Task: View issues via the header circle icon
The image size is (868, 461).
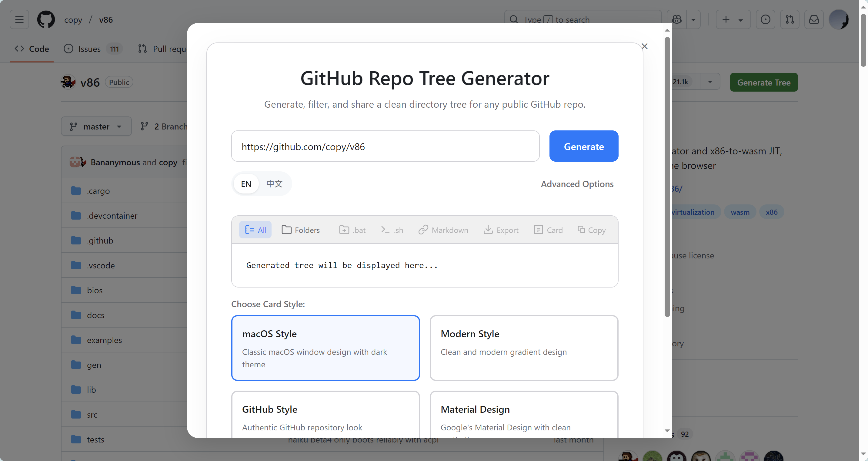Action: [765, 19]
